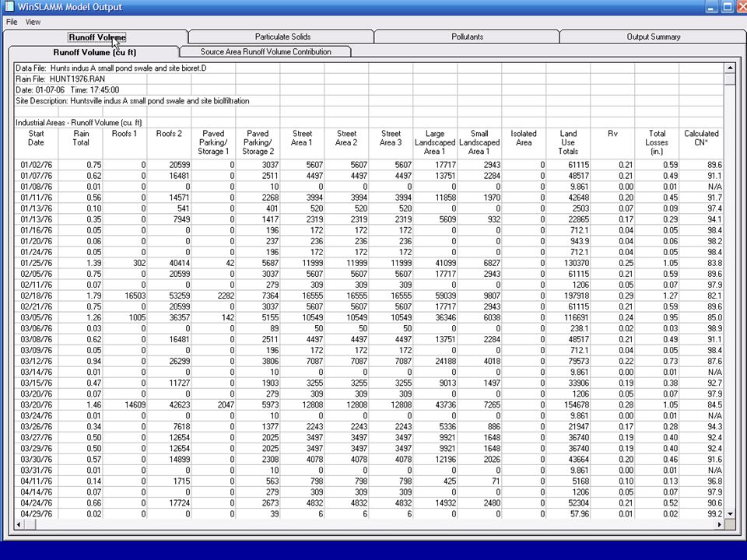This screenshot has width=747, height=560.
Task: Select Paved Parking/Storage 2 value 7364
Action: click(x=258, y=296)
